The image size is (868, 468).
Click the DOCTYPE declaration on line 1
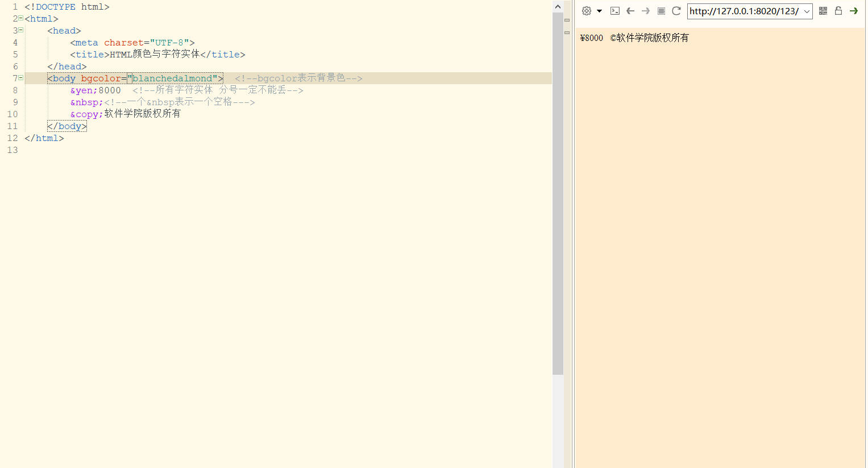(67, 7)
